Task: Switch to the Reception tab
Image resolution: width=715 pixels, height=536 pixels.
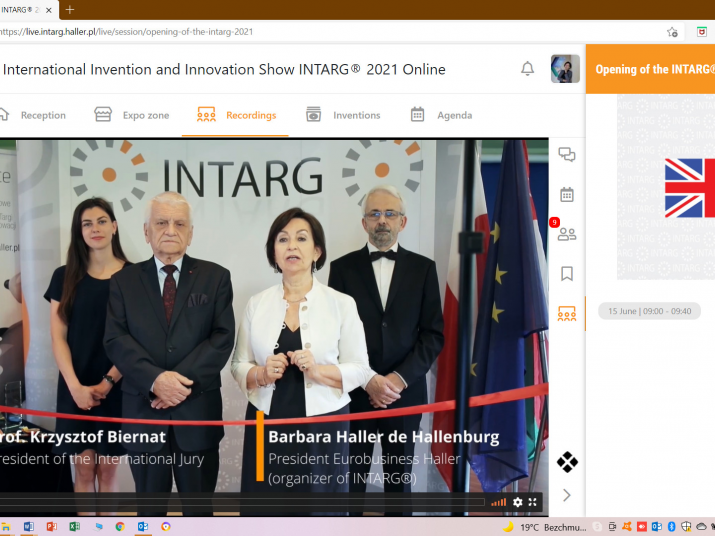Action: [x=33, y=115]
